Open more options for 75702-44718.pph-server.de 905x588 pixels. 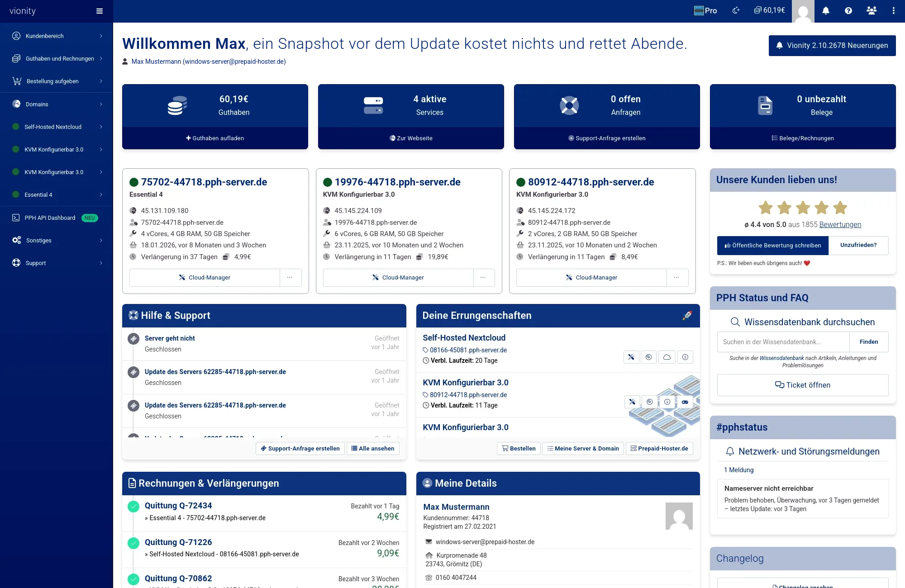point(290,278)
